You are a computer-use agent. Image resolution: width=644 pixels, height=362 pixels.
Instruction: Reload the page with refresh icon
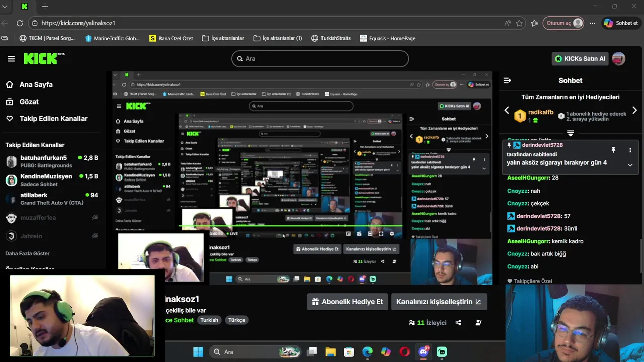coord(20,23)
